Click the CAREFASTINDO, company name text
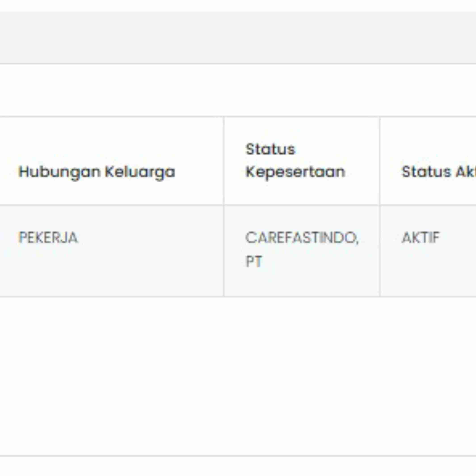476x476 pixels. (302, 238)
